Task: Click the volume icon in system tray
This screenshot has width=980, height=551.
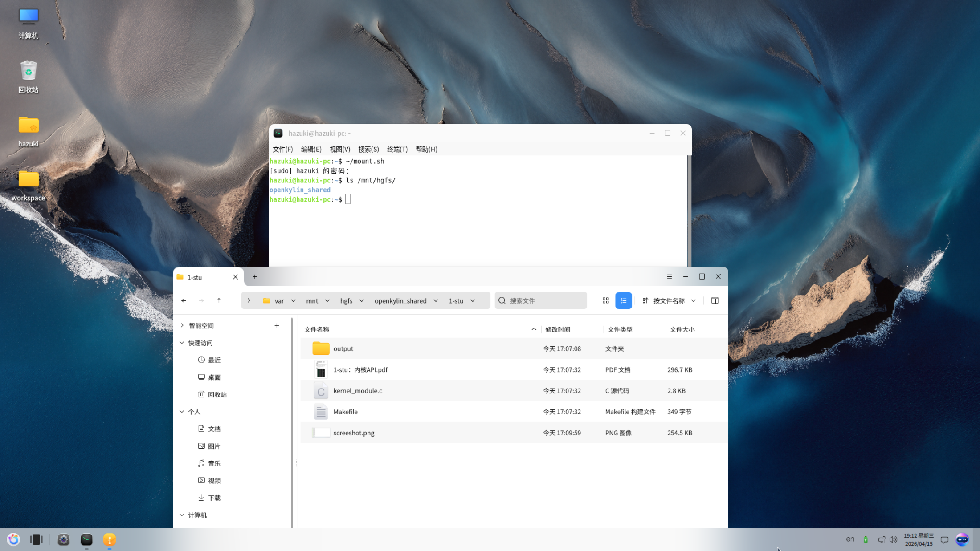Action: click(x=893, y=539)
